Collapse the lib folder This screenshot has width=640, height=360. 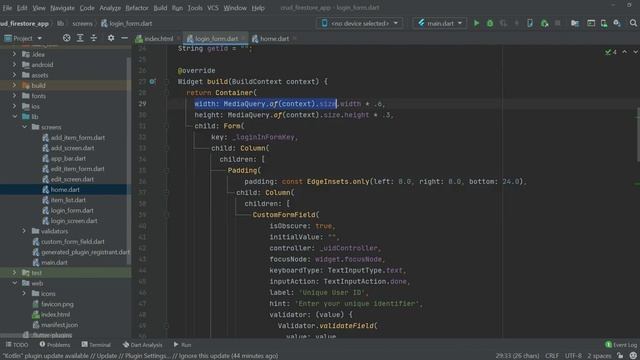15,117
